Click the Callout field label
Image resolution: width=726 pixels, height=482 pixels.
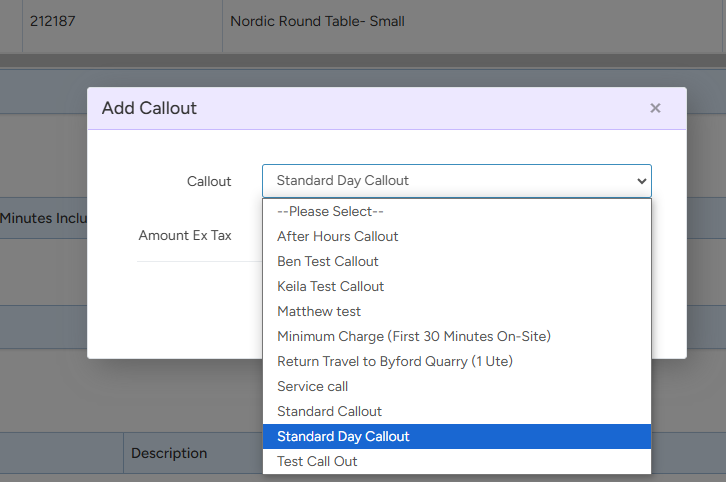coord(209,182)
